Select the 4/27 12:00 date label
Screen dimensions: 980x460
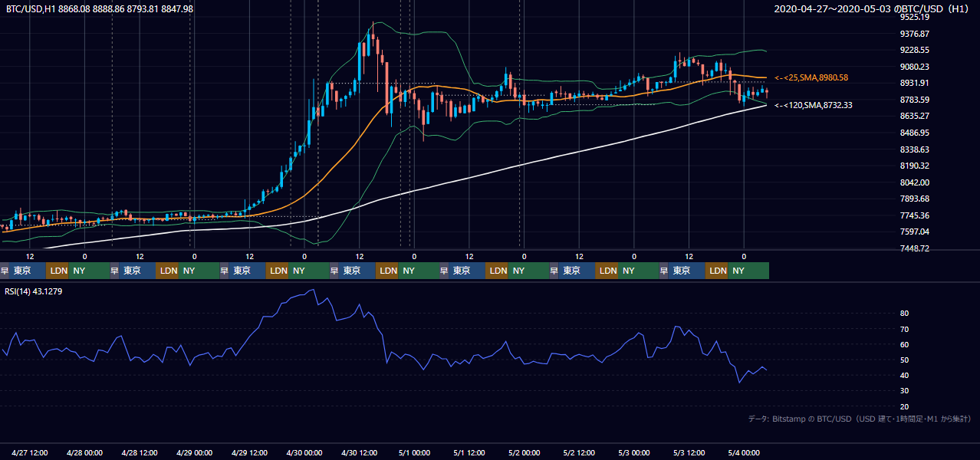[30, 452]
